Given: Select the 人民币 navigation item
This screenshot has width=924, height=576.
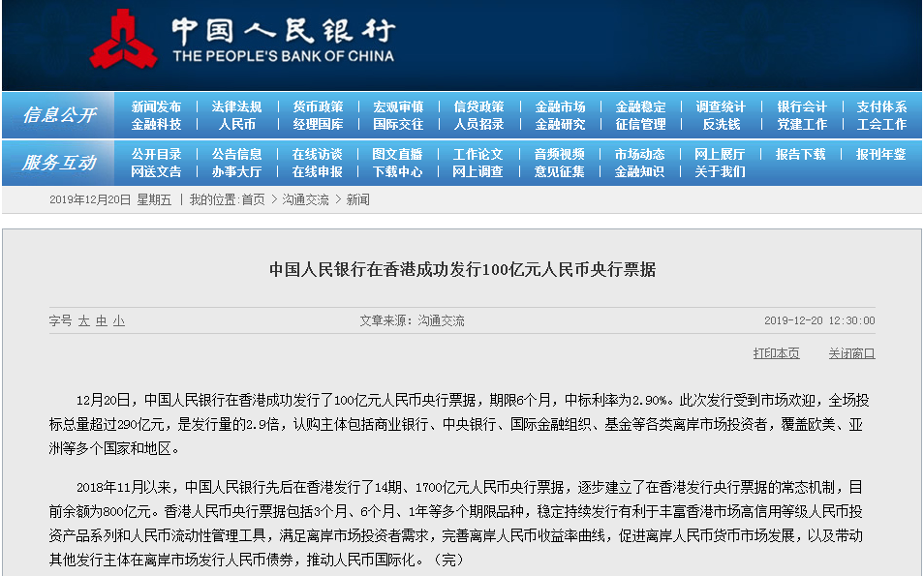Looking at the screenshot, I should point(236,124).
